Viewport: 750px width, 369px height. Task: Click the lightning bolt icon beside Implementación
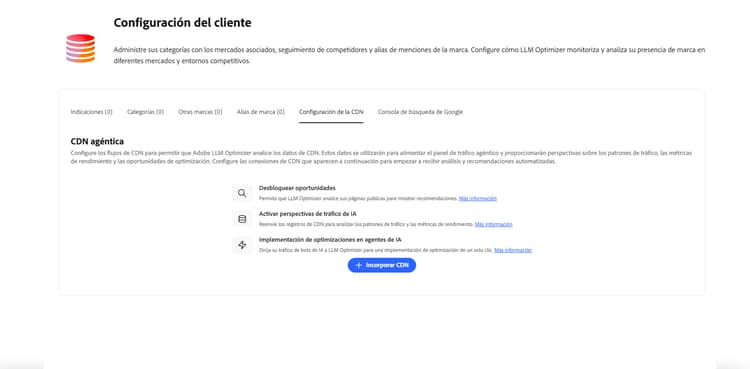coord(242,245)
